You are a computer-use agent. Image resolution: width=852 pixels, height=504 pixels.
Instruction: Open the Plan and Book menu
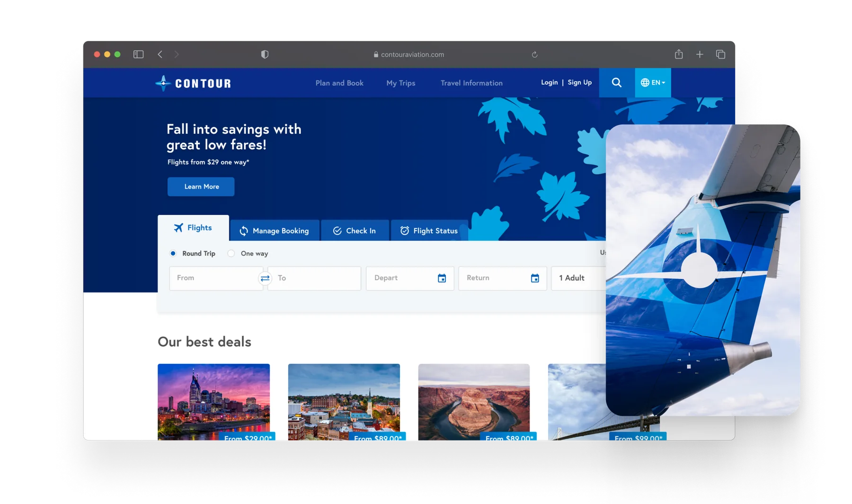pos(339,83)
